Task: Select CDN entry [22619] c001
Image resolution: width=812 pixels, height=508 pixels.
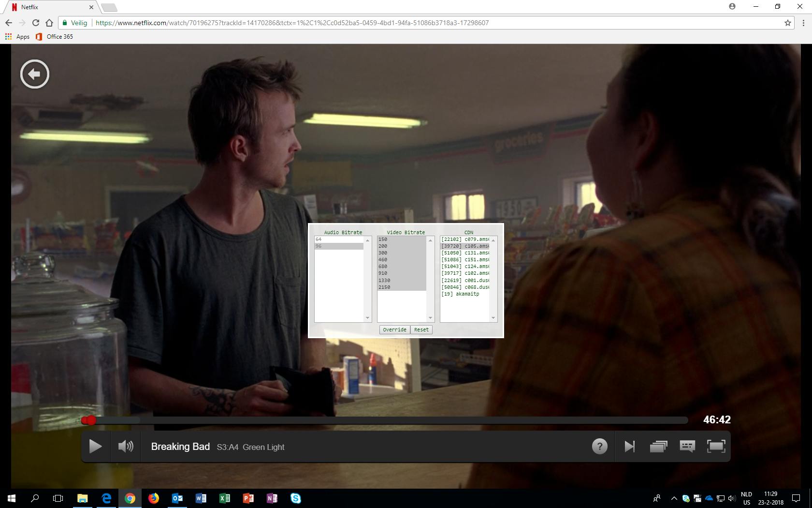Action: tap(464, 281)
